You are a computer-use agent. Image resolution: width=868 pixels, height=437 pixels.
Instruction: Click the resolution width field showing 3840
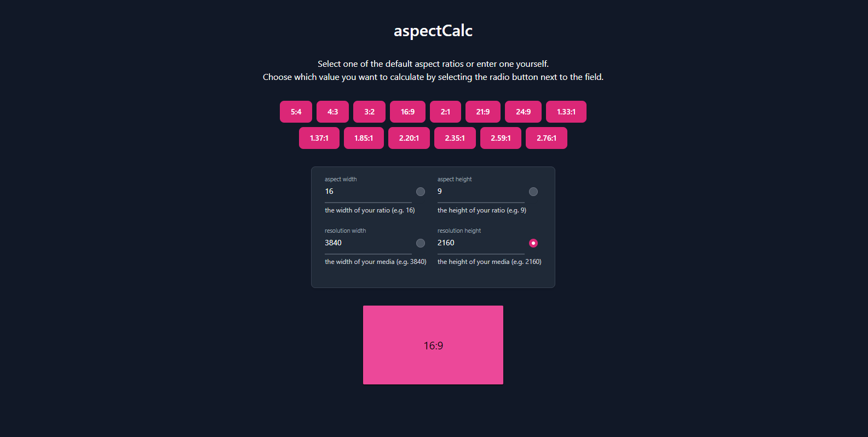pos(368,243)
